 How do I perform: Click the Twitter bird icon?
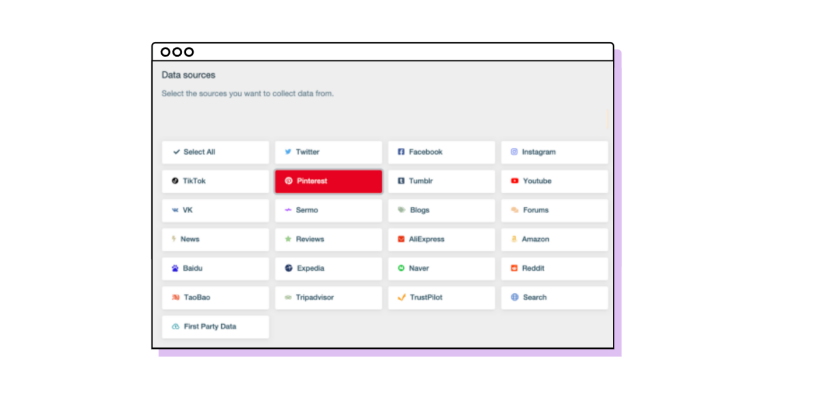click(288, 152)
